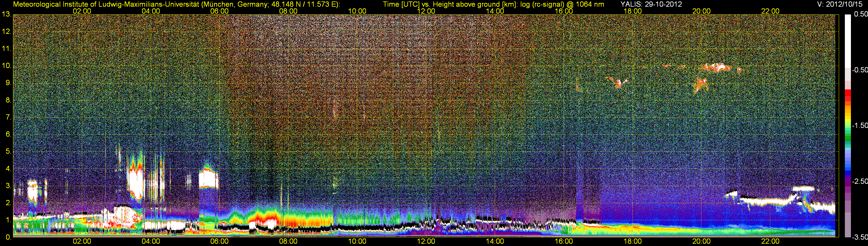Image resolution: width=868 pixels, height=246 pixels.
Task: Click the 22:00 label on the bottom time axis
Action: tap(770, 241)
